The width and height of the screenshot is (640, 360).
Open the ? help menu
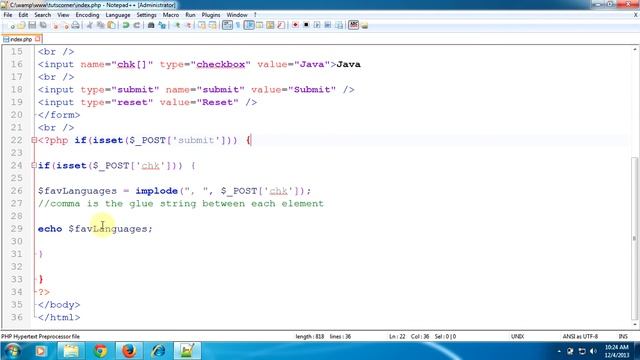pyautogui.click(x=255, y=15)
